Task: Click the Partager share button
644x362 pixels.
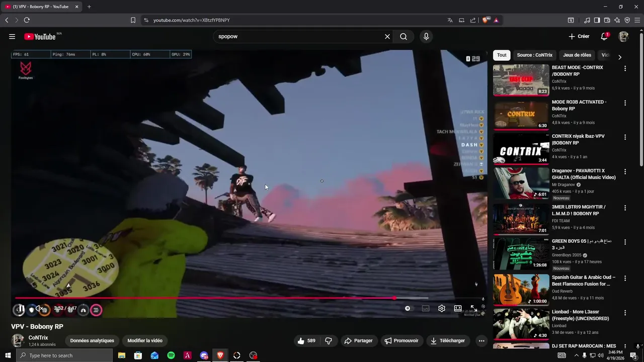Action: click(358, 340)
